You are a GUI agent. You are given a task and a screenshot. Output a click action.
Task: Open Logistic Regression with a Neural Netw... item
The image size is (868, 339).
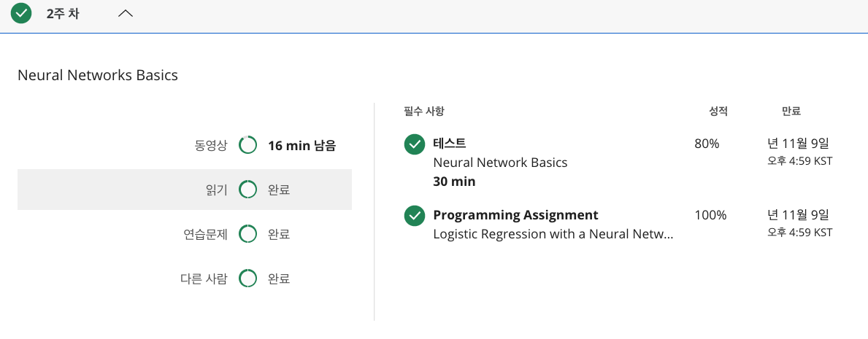[x=553, y=234]
